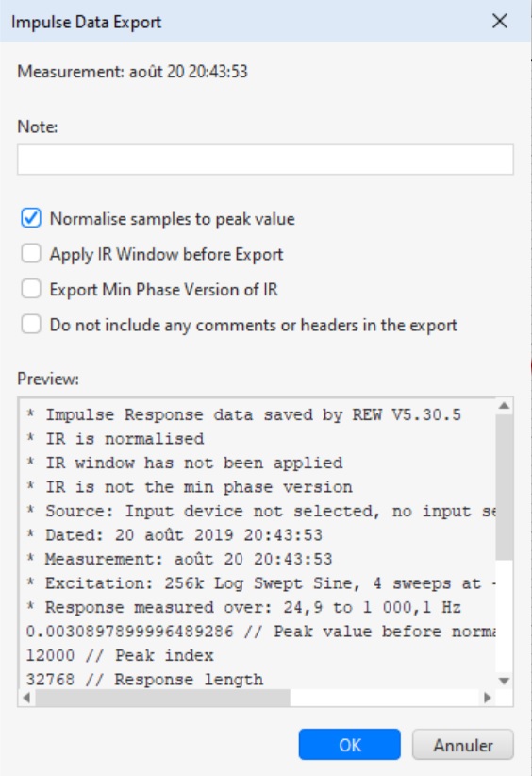Click the preview scroll-down arrow
This screenshot has width=532, height=776.
[505, 681]
